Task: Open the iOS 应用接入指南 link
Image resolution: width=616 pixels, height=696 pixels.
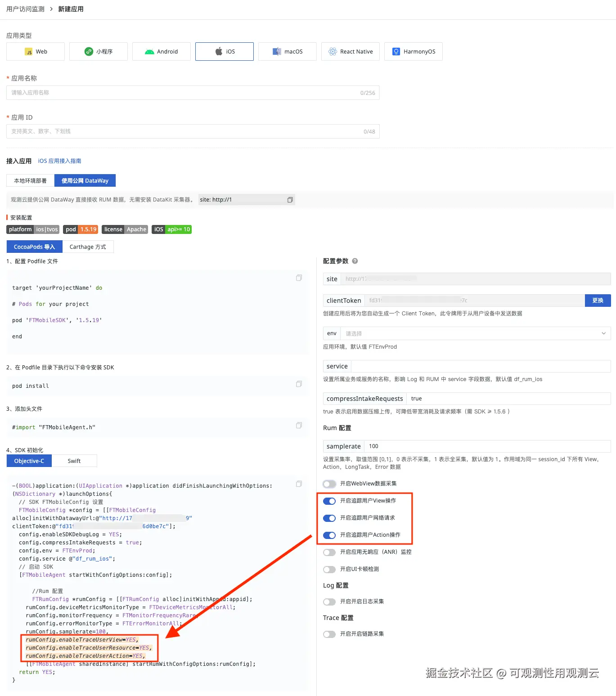Action: pos(60,161)
